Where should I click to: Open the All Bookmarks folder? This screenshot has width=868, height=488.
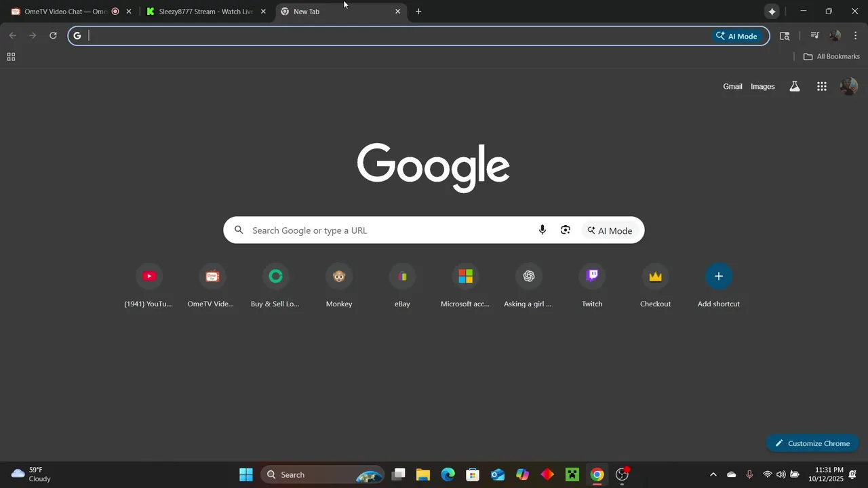click(x=831, y=57)
